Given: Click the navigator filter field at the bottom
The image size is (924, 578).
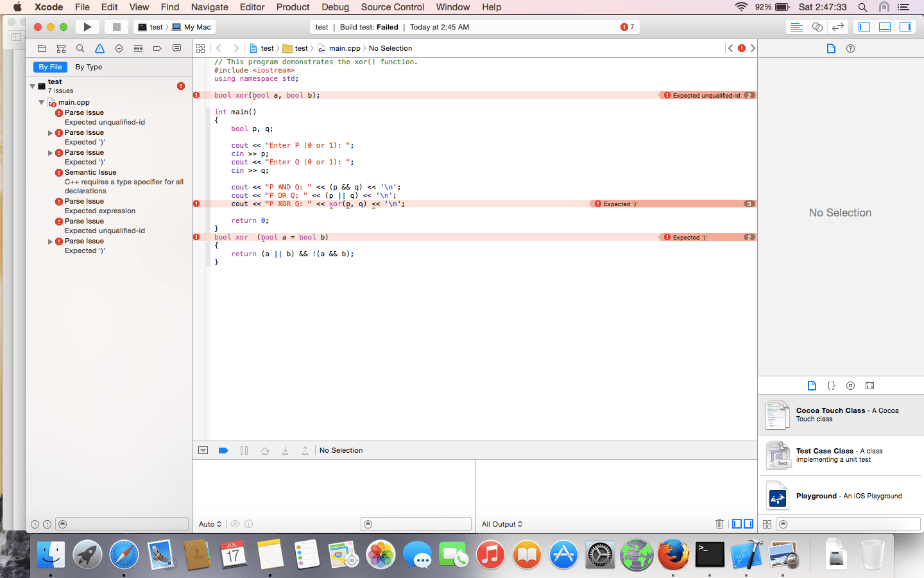Looking at the screenshot, I should [x=122, y=524].
